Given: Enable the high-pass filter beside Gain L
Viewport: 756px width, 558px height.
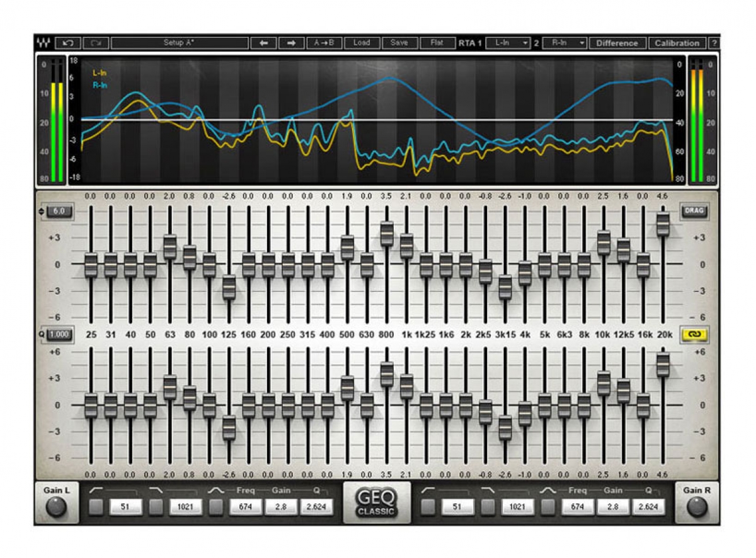Looking at the screenshot, I should 96,507.
